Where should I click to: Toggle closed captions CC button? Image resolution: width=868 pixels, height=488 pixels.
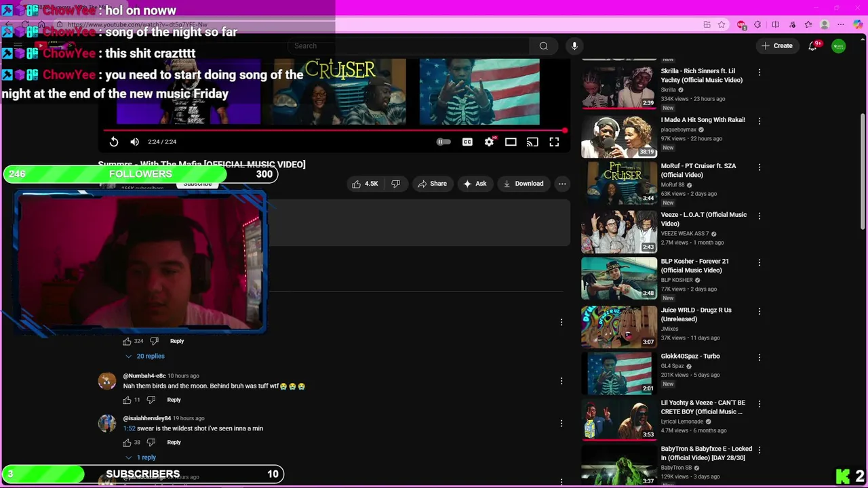[467, 142]
